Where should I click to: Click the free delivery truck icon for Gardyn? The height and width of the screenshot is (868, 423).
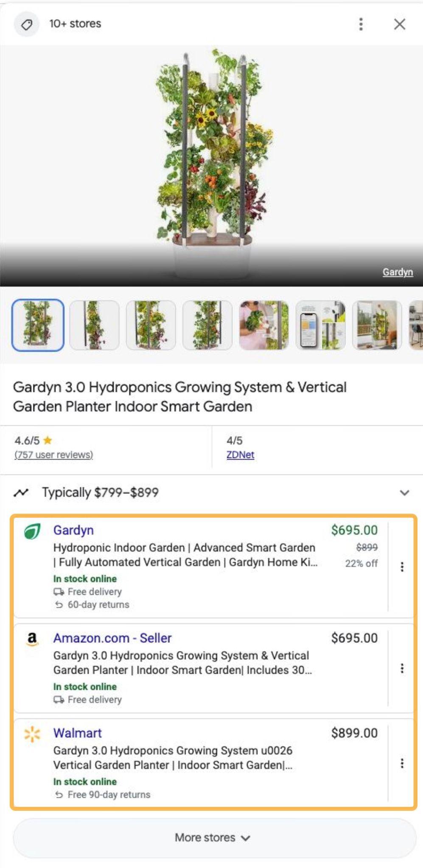coord(58,592)
